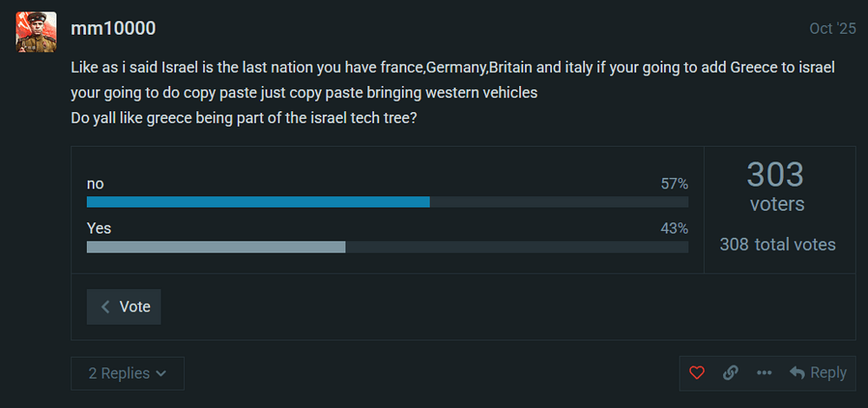Show more actions with ellipsis icon

click(764, 372)
